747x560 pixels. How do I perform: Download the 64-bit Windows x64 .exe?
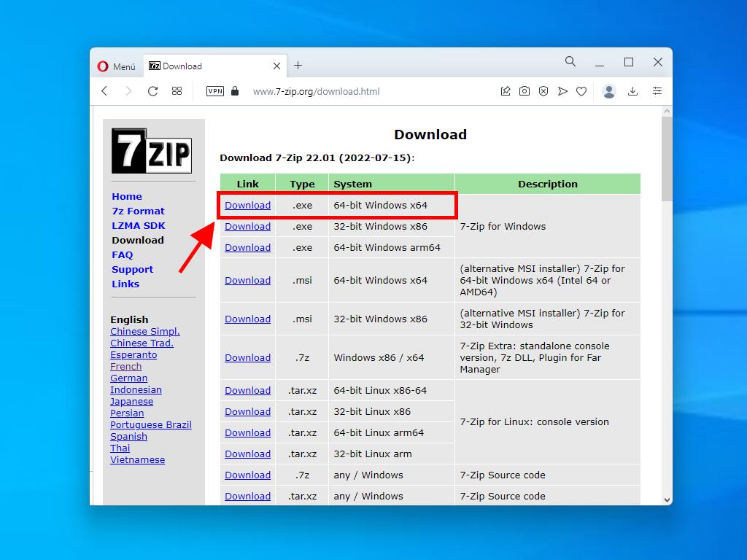(x=247, y=206)
